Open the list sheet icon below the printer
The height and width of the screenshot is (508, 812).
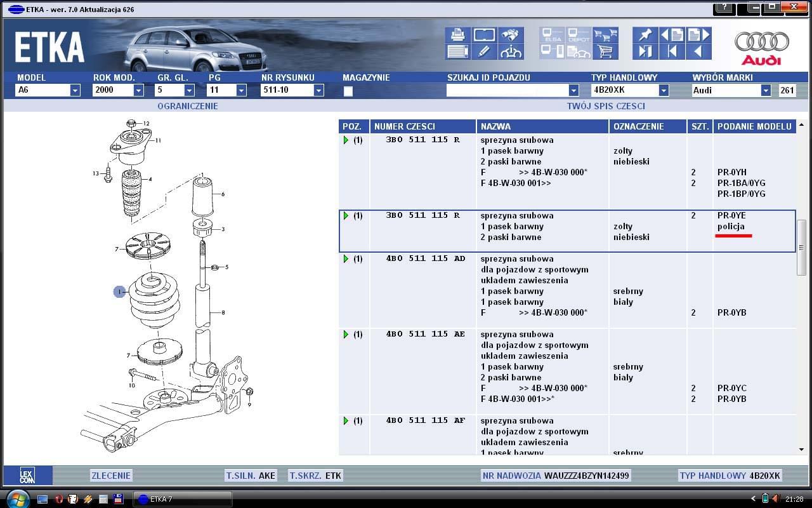click(457, 51)
